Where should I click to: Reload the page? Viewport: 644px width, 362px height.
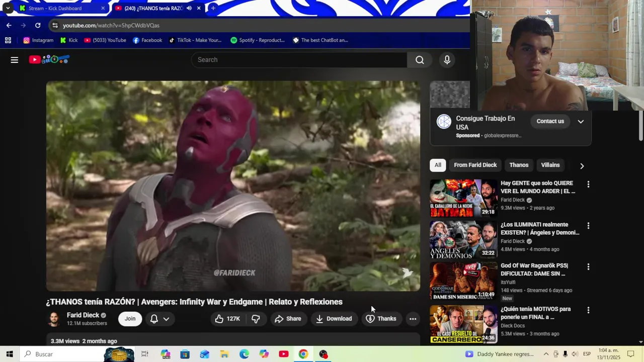pyautogui.click(x=38, y=25)
